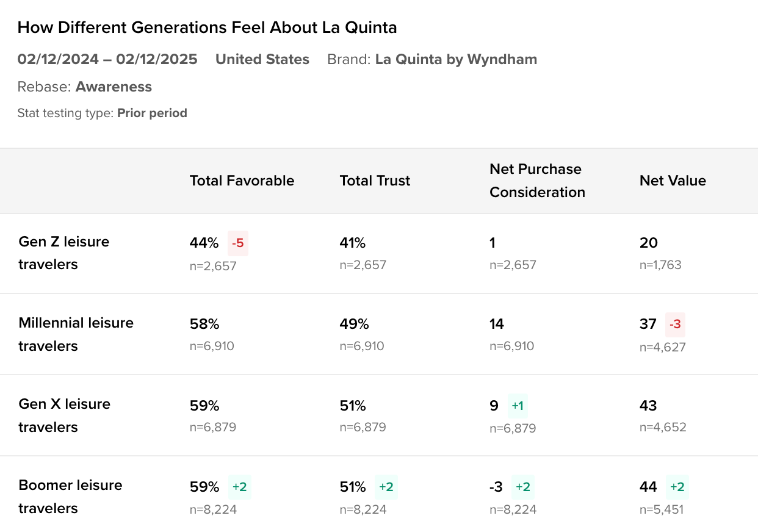Click the red -3 badge in Millennial Net Value

(675, 324)
